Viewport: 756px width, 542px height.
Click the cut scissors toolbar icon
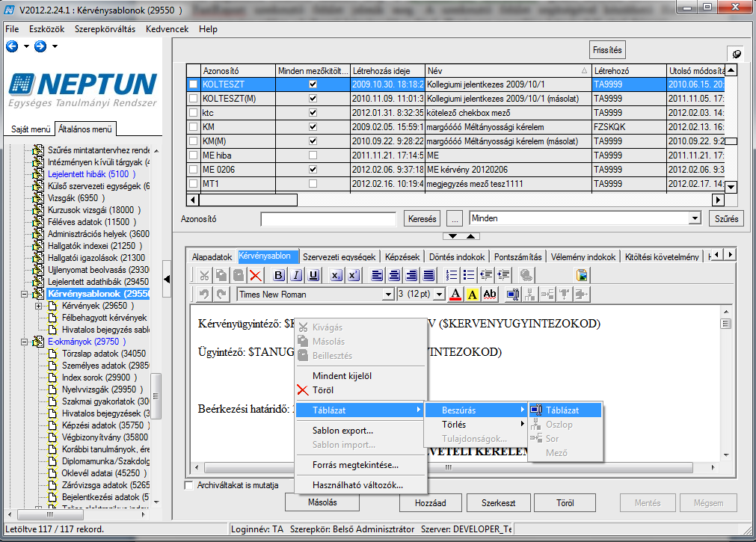pos(204,275)
